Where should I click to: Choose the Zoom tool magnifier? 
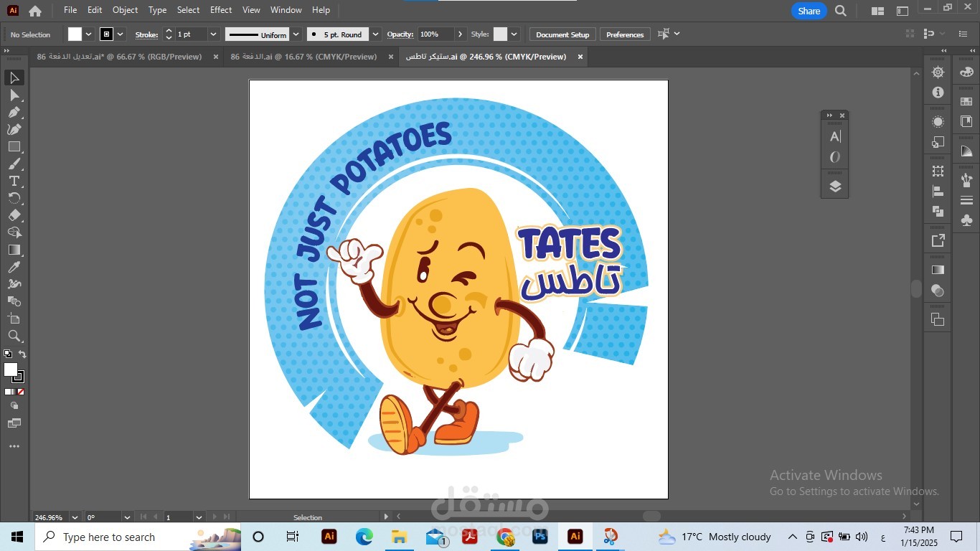point(14,336)
